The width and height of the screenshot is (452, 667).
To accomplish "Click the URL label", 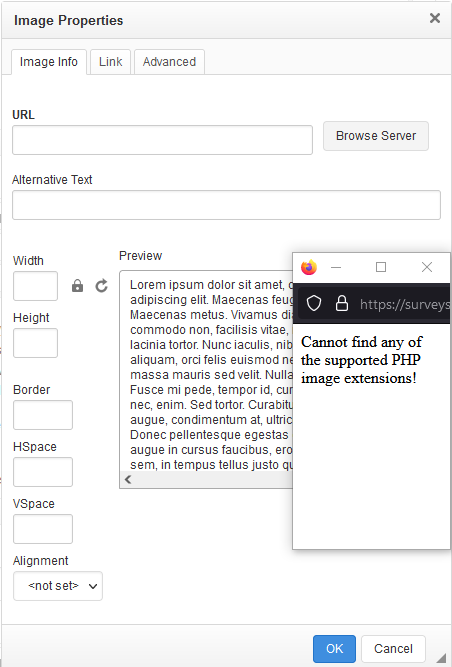I will pos(23,115).
